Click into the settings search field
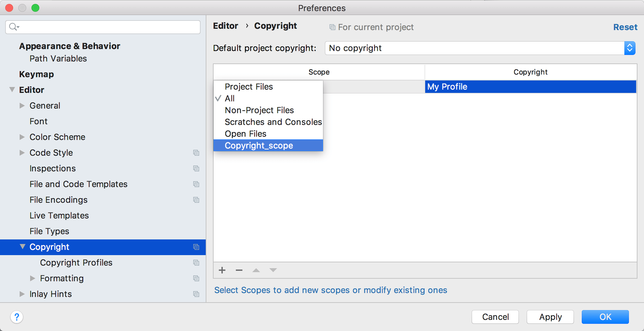Image resolution: width=644 pixels, height=331 pixels. pyautogui.click(x=98, y=27)
